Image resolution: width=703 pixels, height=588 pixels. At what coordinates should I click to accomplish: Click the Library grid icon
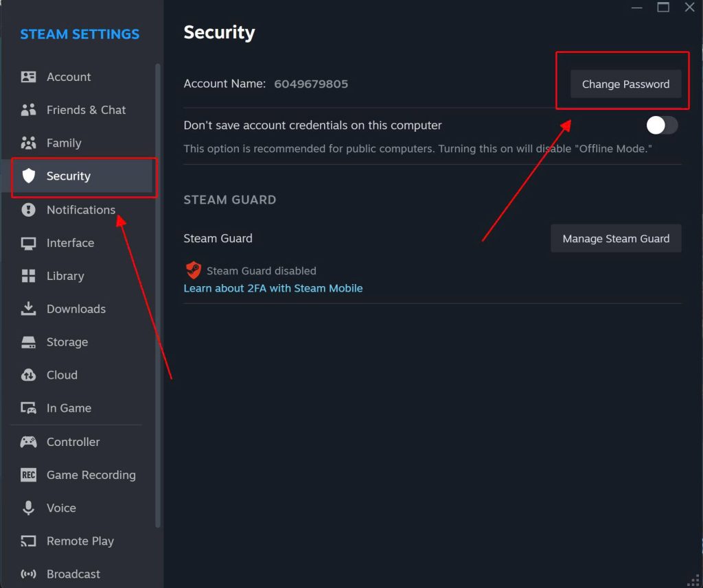[28, 276]
